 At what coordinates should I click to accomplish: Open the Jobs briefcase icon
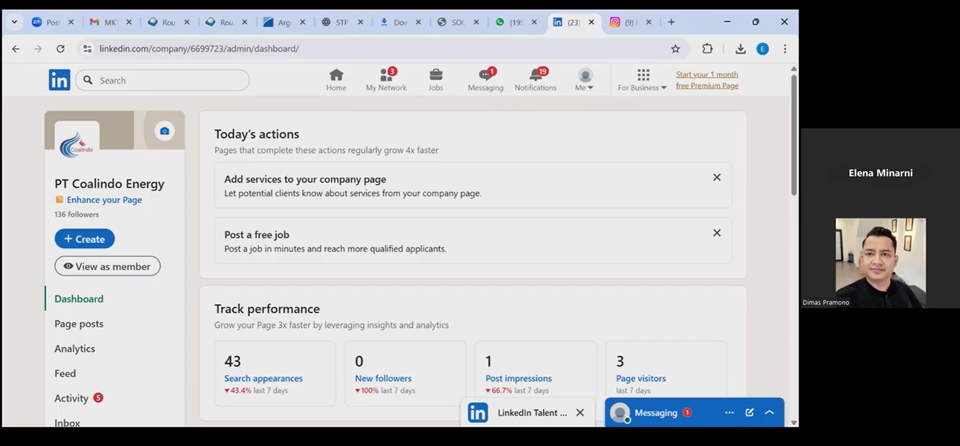click(436, 80)
